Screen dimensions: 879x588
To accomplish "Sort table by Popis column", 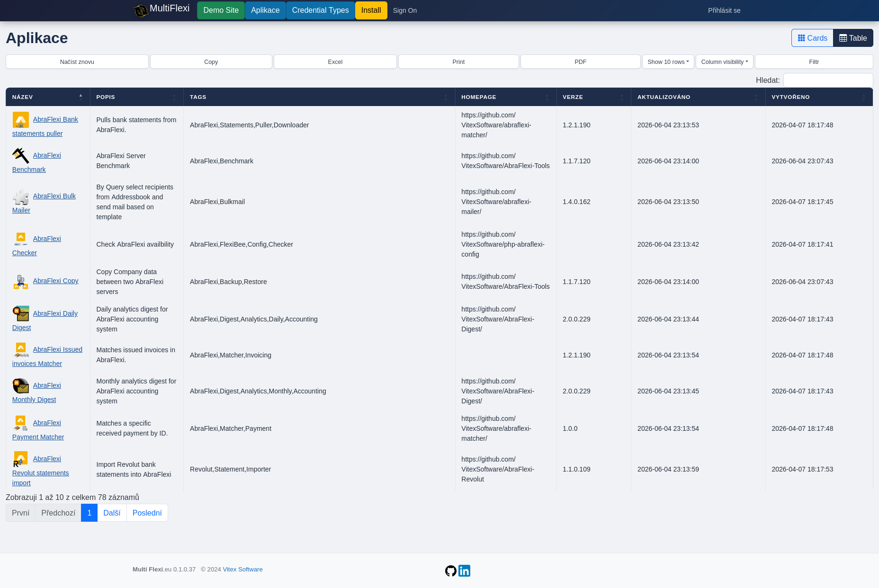I will pyautogui.click(x=136, y=97).
